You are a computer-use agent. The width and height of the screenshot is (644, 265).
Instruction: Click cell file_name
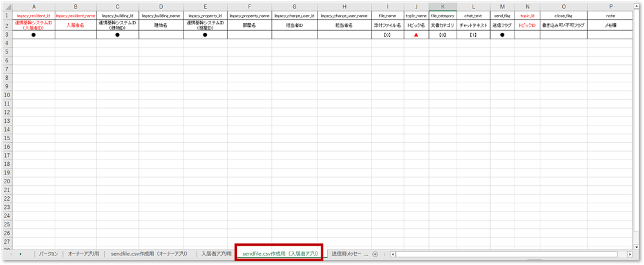[387, 15]
